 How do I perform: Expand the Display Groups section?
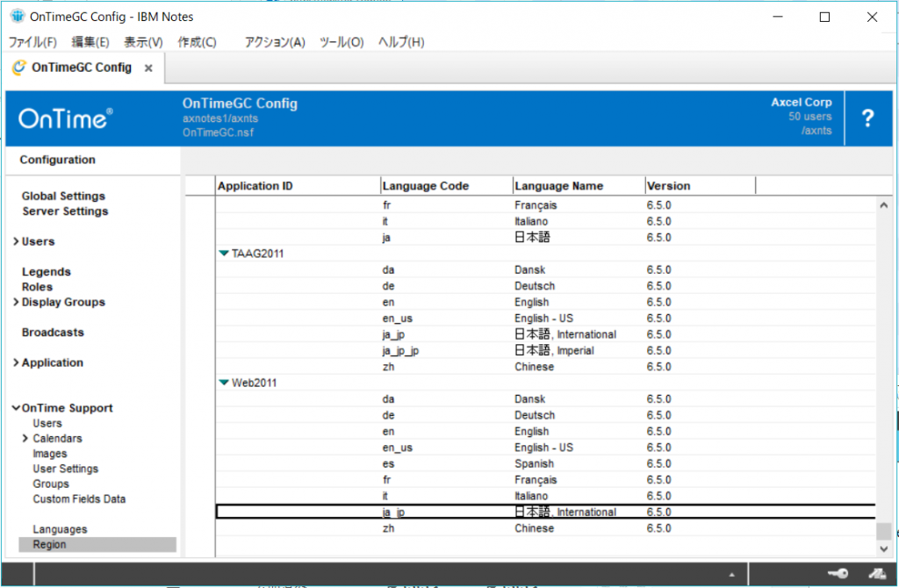[16, 303]
